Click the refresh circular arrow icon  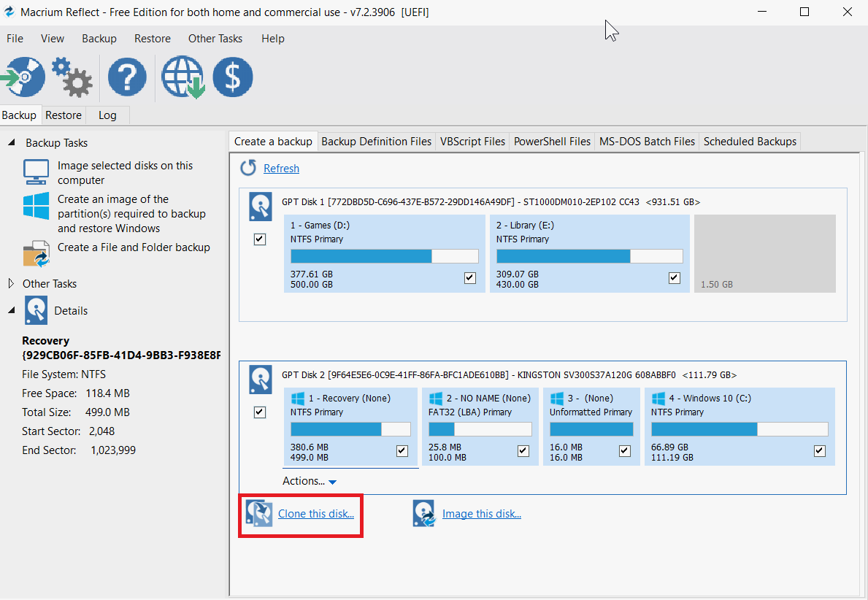(x=248, y=168)
